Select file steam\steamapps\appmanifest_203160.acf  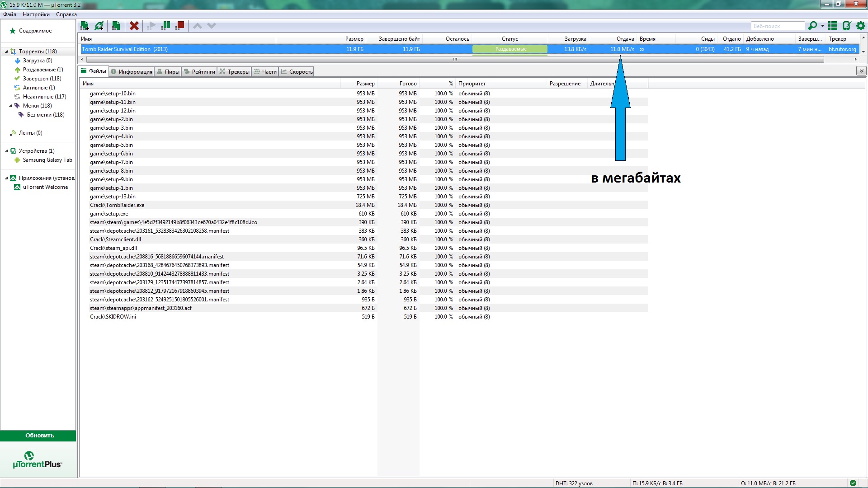coord(141,308)
